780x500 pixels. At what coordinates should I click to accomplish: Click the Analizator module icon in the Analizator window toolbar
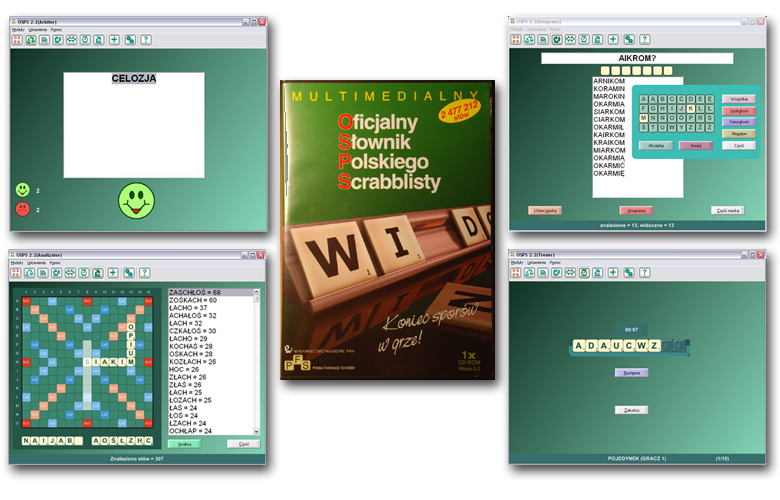coord(98,273)
